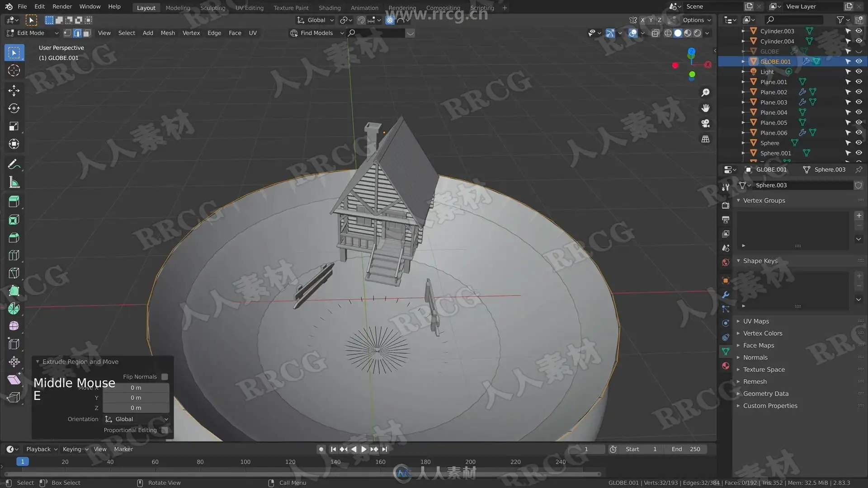Enable Proportional Editing checkbox
Screen dimensions: 868x488
(x=165, y=430)
